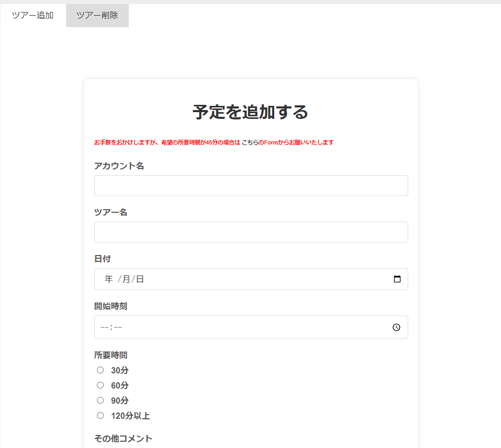
Task: Switch to the ツアー追加 tab
Action: click(x=33, y=15)
